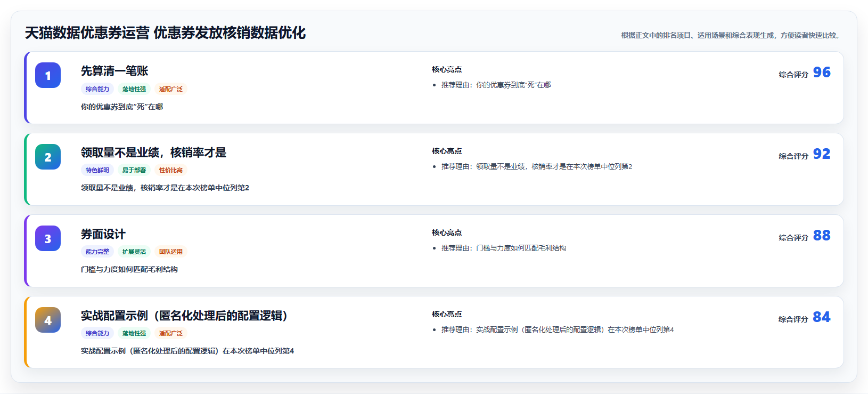Screen dimensions: 868x394
Task: Click the score 84
Action: 822,317
